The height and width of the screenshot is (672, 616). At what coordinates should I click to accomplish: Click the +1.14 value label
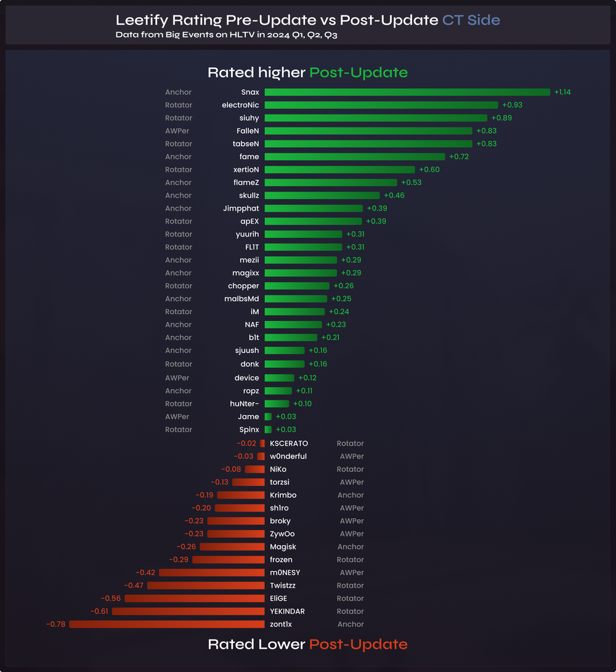(562, 92)
